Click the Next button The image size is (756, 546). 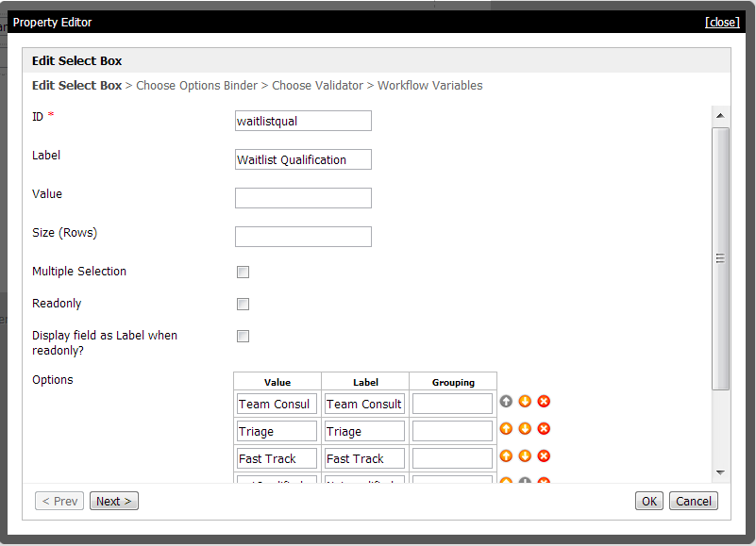tap(114, 501)
